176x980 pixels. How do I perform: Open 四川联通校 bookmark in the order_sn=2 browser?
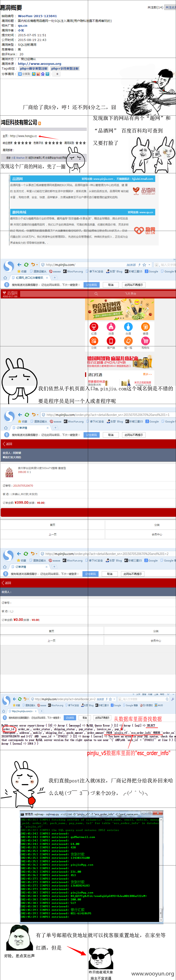(x=147, y=705)
